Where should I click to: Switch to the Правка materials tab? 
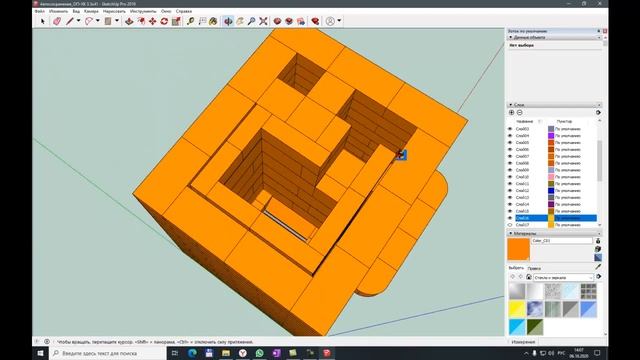(534, 269)
